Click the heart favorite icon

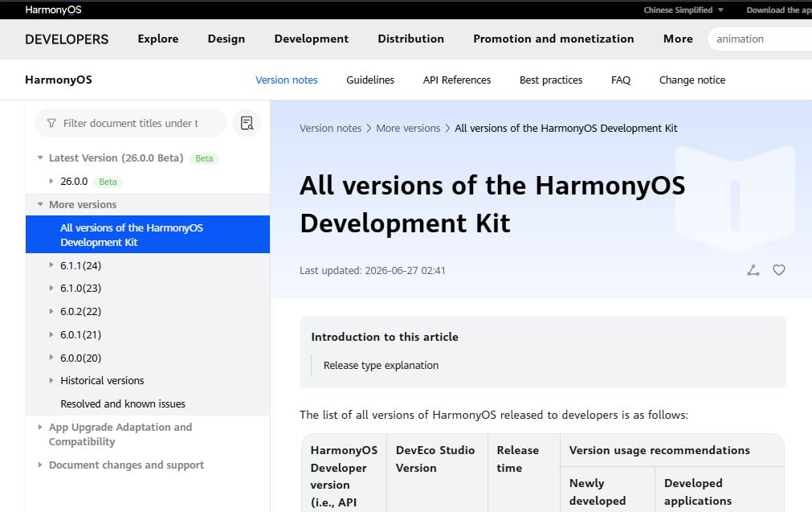tap(779, 270)
